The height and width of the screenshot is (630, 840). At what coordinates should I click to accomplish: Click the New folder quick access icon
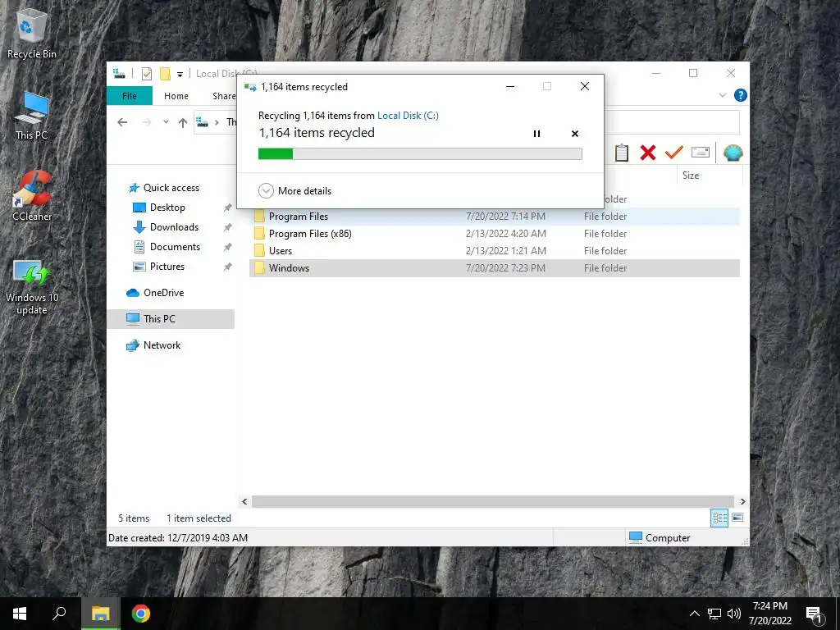pos(165,74)
